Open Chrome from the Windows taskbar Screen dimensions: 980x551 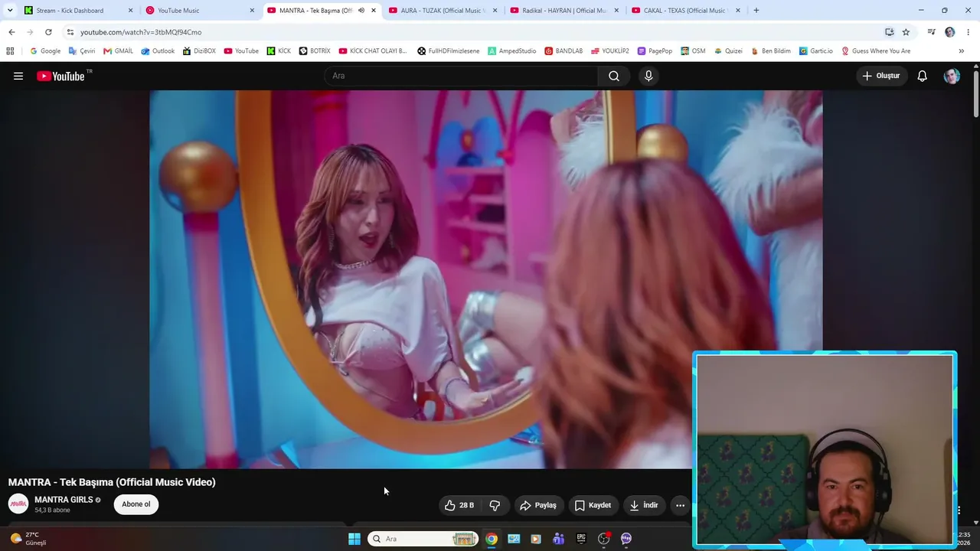coord(492,539)
